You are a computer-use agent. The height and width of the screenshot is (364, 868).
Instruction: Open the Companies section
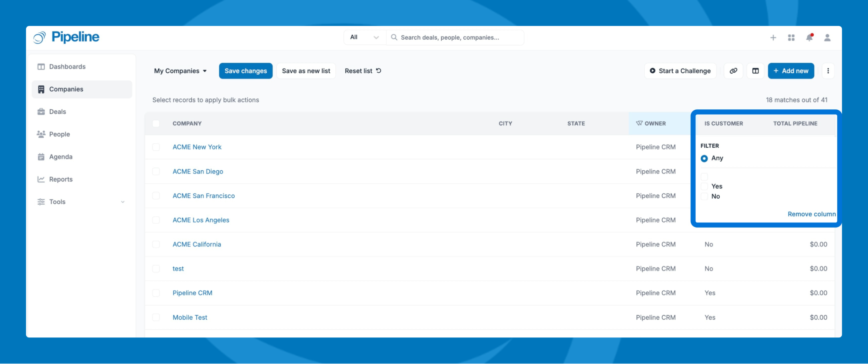[82, 89]
